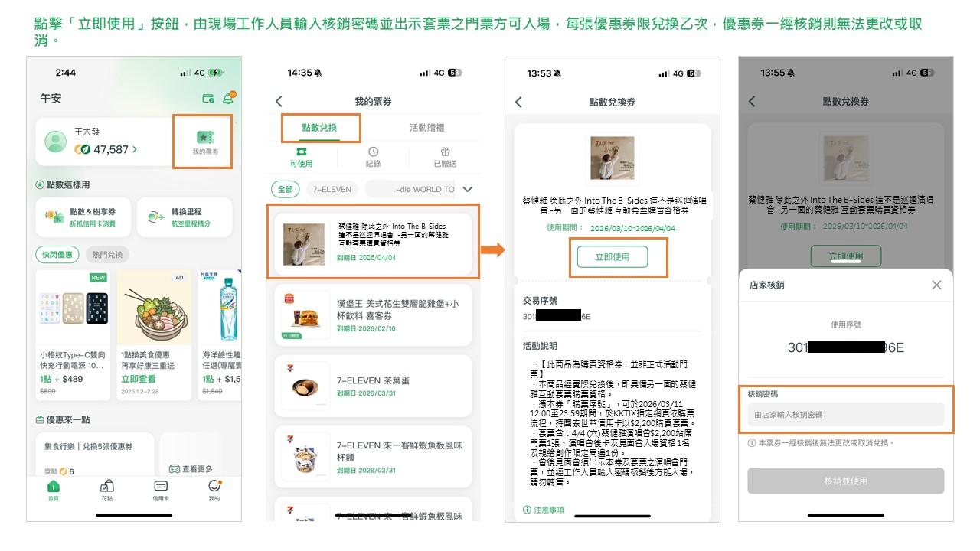Screen dimensions: 980x551
Task: Open 點數&樹享券 shortcut
Action: click(x=83, y=217)
